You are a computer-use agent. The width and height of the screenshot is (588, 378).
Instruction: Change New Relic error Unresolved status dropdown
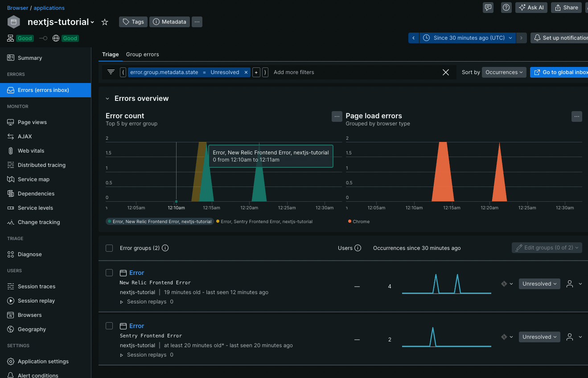point(539,284)
